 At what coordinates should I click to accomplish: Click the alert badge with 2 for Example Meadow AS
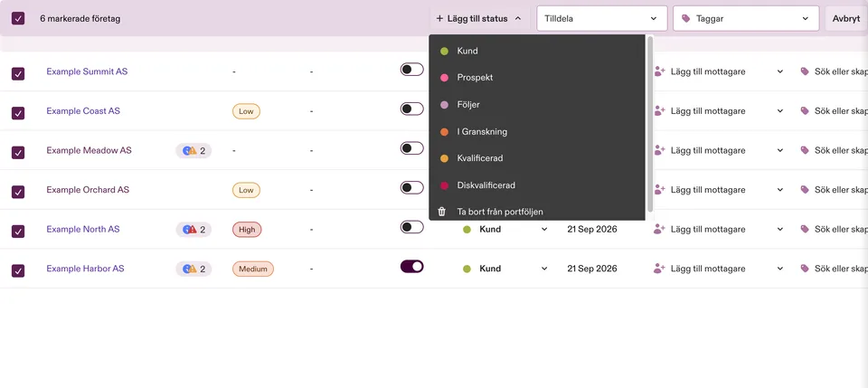click(x=193, y=150)
